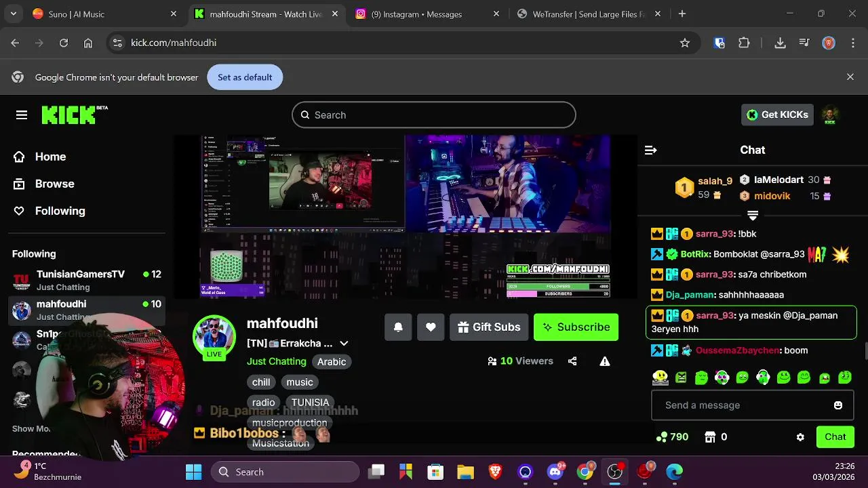Open the Bitwarden extension icon
The height and width of the screenshot is (488, 868).
[x=719, y=43]
